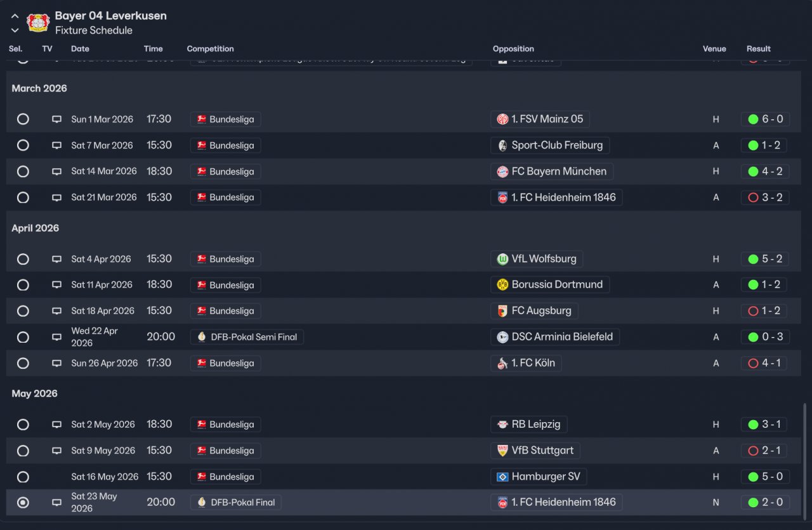Click the RB Leipzig badge icon
812x530 pixels.
pos(502,425)
